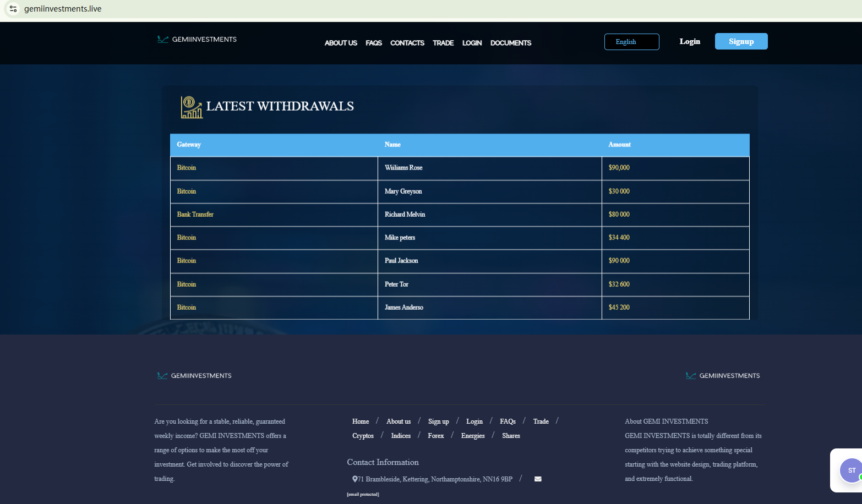Click the site info icon in address bar
This screenshot has width=862, height=504.
[13, 9]
